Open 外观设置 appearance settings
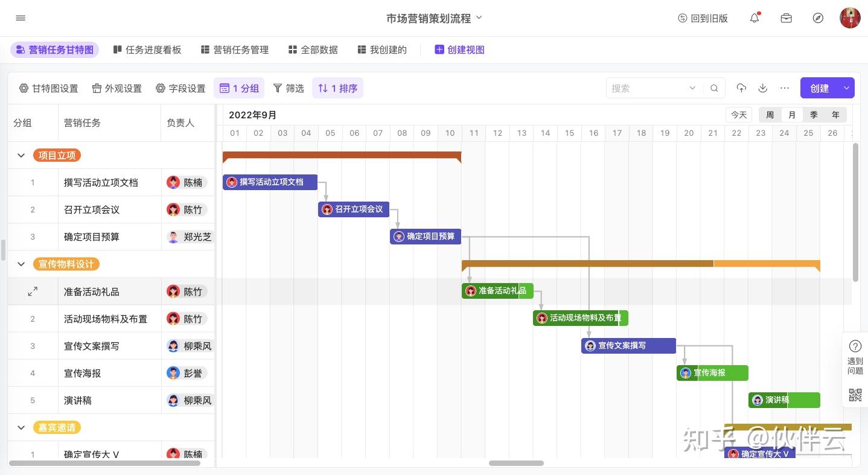The image size is (868, 475). [x=116, y=88]
